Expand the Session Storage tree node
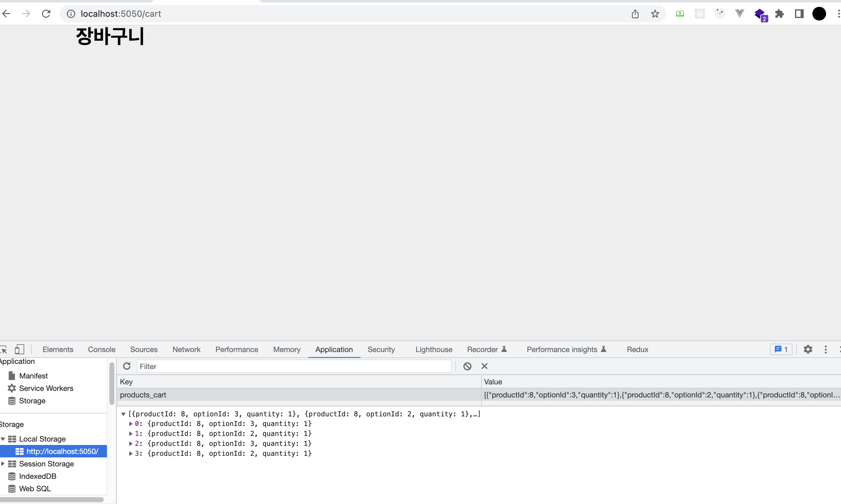 click(x=3, y=464)
